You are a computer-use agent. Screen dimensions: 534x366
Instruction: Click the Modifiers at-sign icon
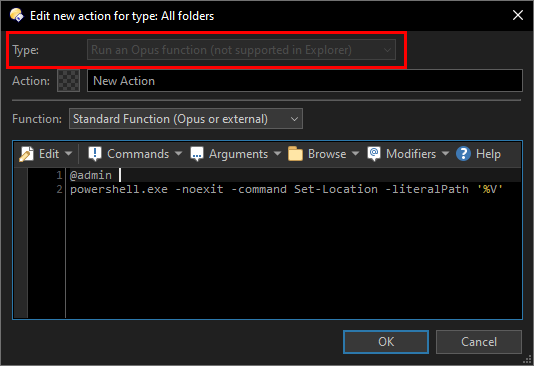(374, 154)
